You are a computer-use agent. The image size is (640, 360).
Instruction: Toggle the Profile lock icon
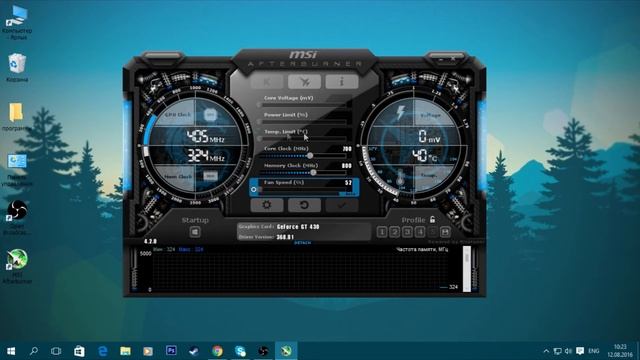pos(432,220)
